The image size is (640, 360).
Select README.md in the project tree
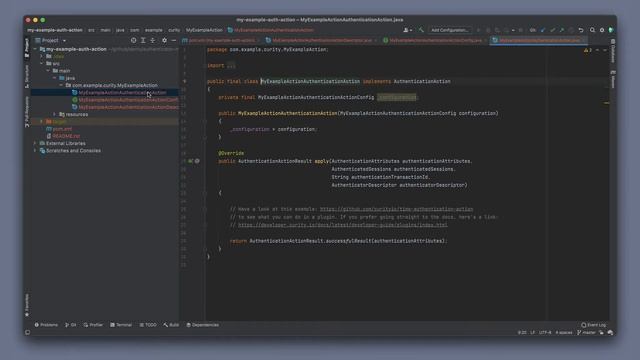tap(66, 136)
